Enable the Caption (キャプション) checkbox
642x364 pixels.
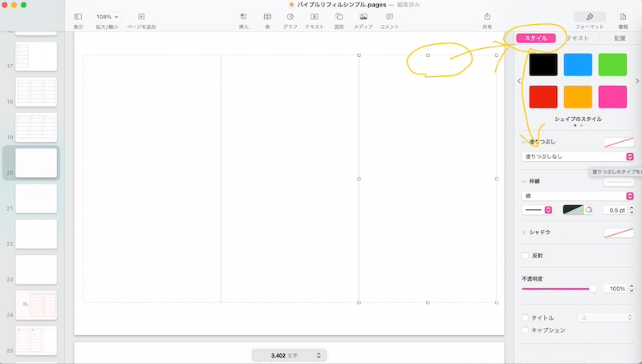(526, 330)
